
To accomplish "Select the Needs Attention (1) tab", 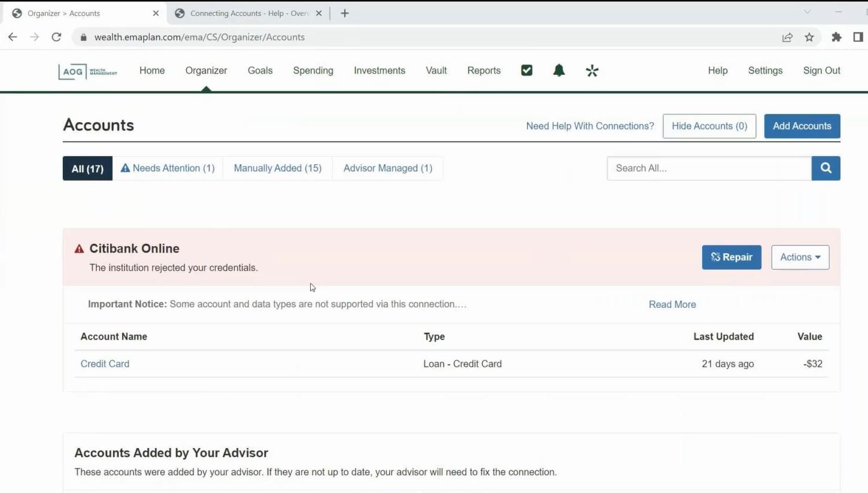I will tap(168, 168).
